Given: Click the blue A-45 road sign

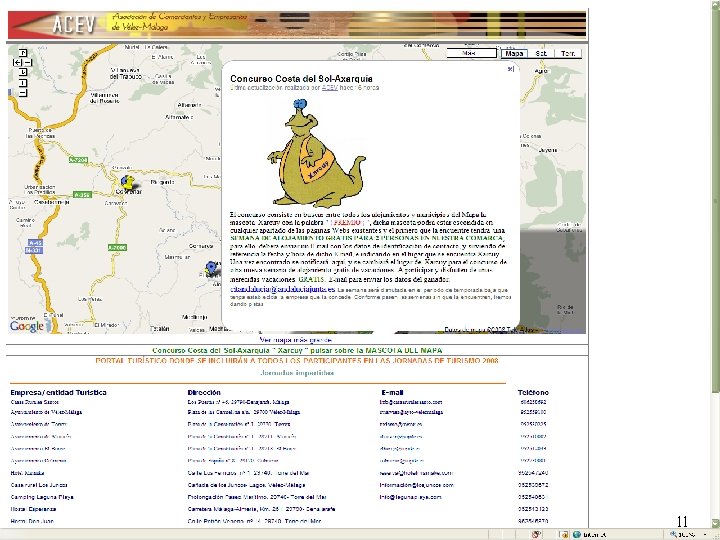Looking at the screenshot, I should tap(35, 242).
